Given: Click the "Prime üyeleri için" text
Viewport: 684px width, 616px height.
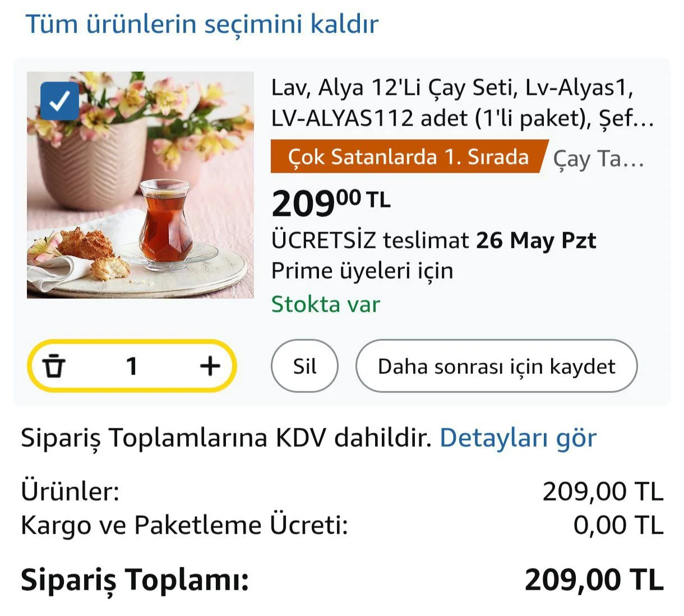Looking at the screenshot, I should pos(362,271).
